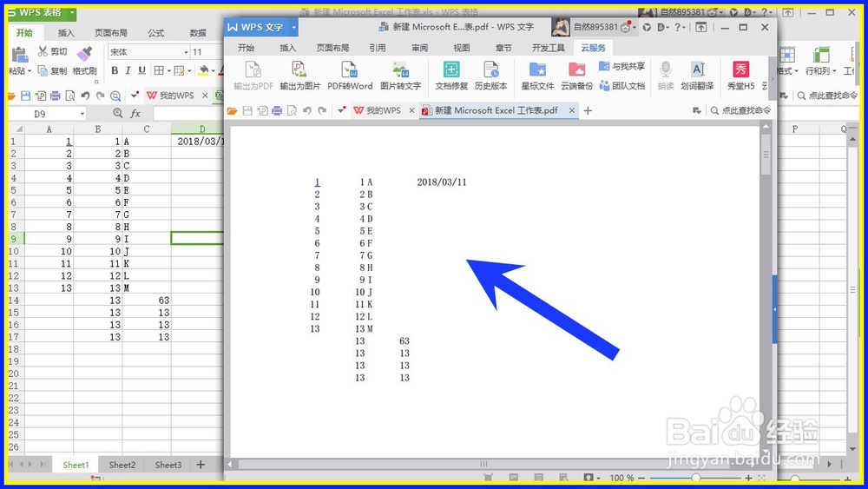Screen dimensions: 868x489
Task: Open borders dropdown arrow in WPS 表格 ribbon
Action: click(x=169, y=71)
